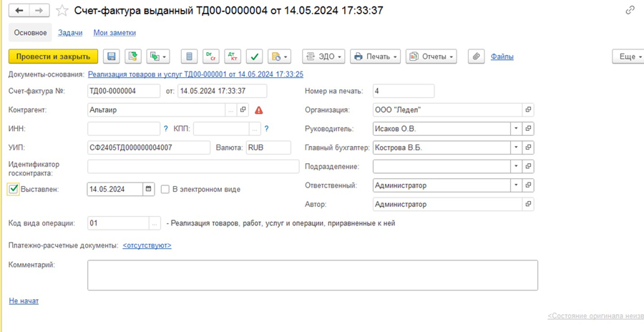Uncheck the Выставлен checkbox
The image size is (644, 332).
[14, 190]
